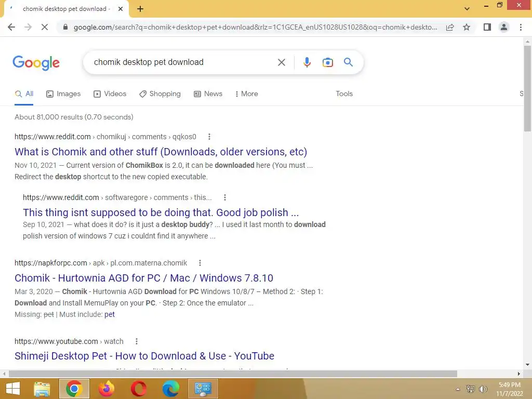Click 'Must include: pet' link

110,314
